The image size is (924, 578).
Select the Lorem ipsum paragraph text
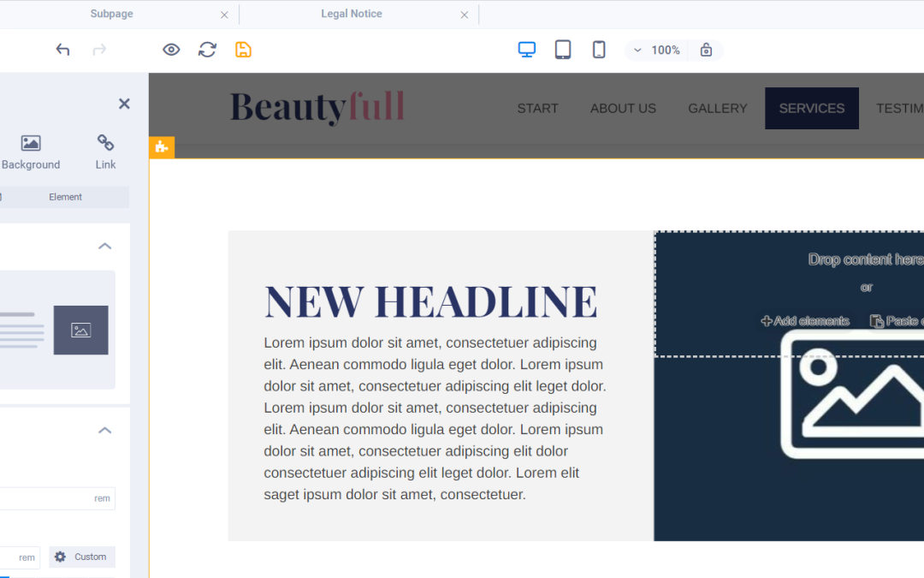435,418
